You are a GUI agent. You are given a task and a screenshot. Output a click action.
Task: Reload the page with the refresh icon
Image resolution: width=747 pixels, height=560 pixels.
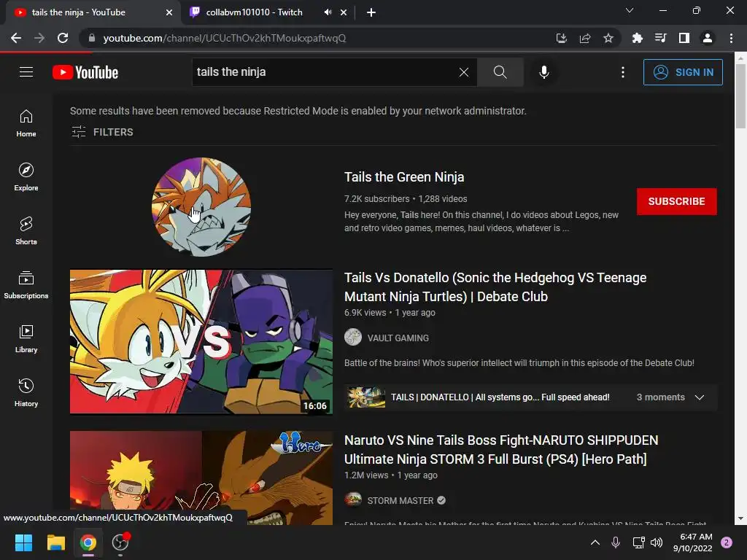pyautogui.click(x=63, y=38)
